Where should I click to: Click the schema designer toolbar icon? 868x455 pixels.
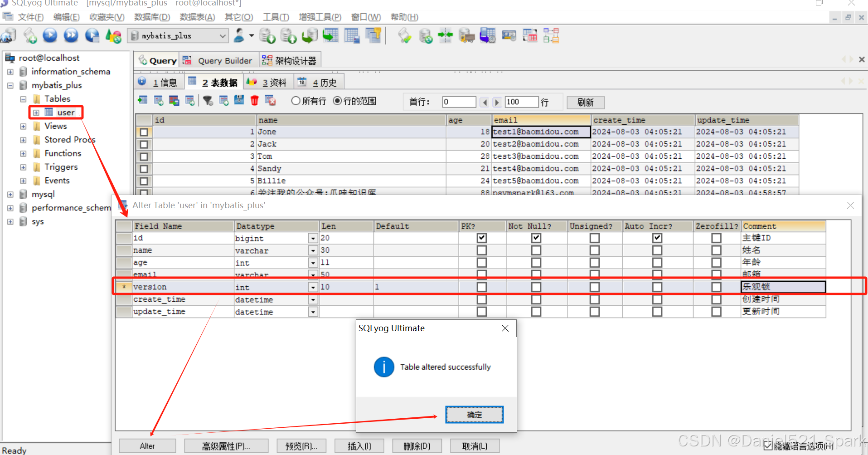click(551, 35)
